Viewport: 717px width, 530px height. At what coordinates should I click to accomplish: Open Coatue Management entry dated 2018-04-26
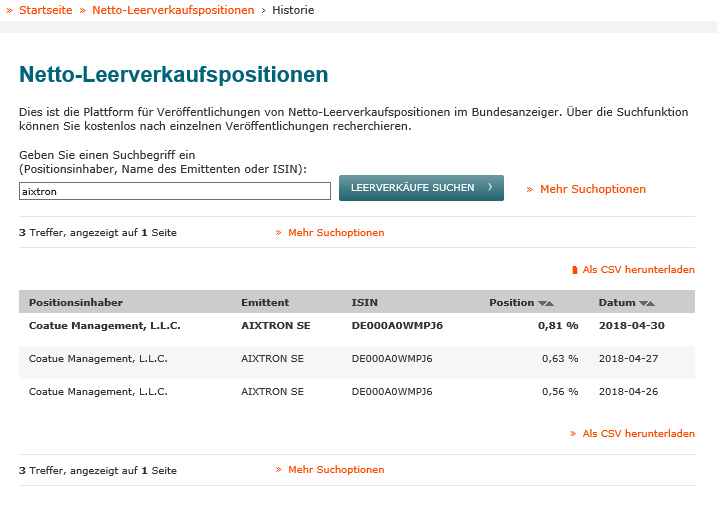click(98, 391)
